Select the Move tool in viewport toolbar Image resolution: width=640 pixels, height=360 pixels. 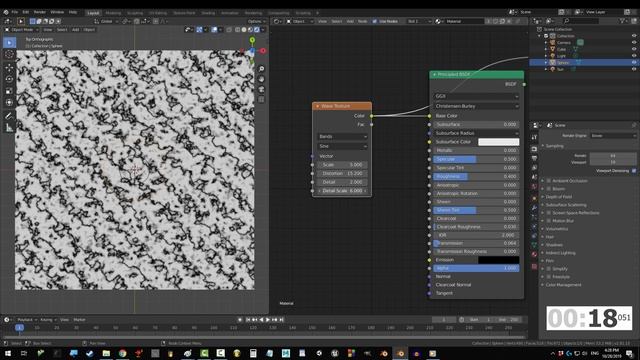pyautogui.click(x=9, y=68)
